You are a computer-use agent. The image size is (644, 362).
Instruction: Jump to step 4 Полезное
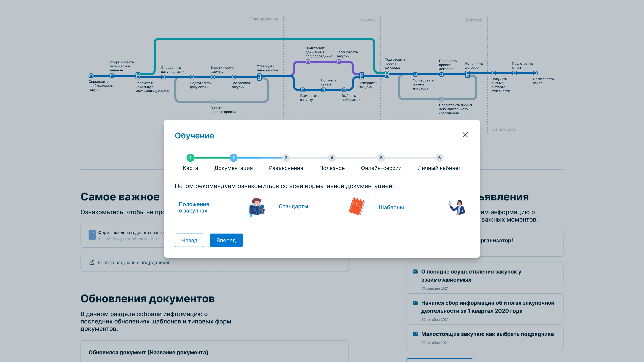coord(332,158)
